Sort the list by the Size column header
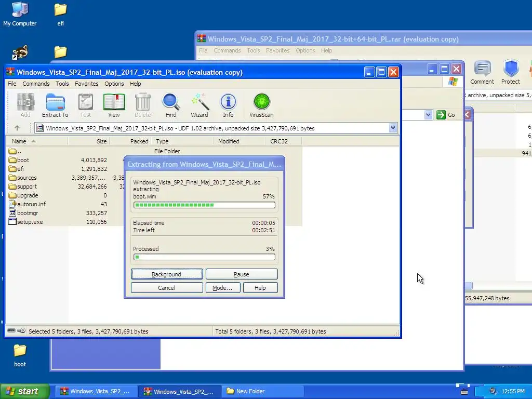Image resolution: width=532 pixels, height=399 pixels. (88, 141)
